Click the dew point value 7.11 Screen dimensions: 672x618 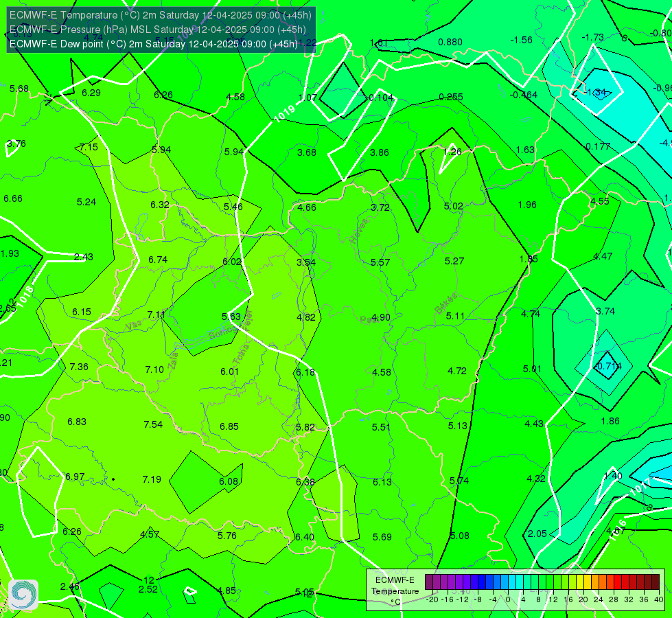tap(157, 314)
